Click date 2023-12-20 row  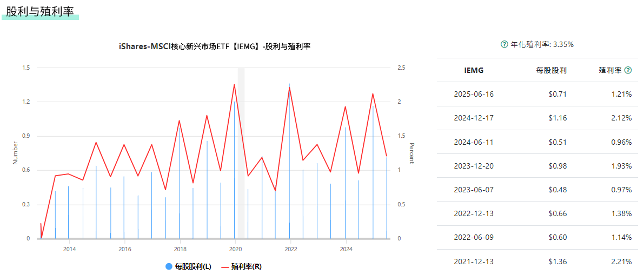(474, 166)
